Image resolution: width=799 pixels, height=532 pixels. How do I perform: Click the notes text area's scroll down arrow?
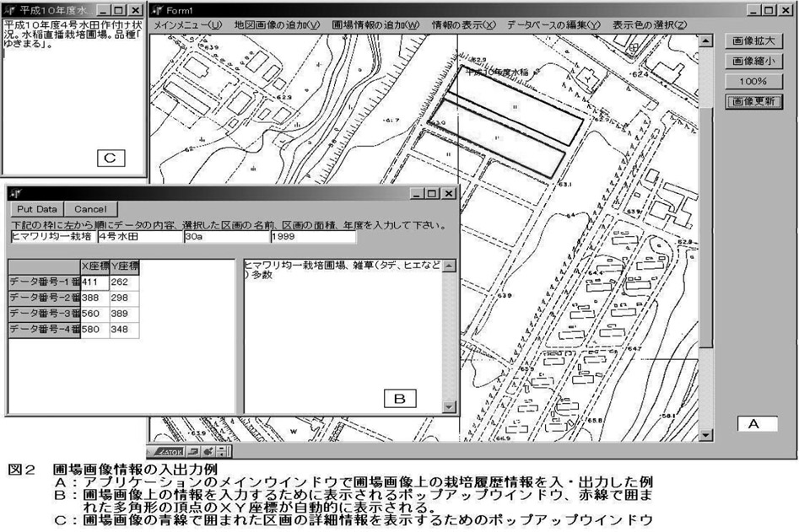[449, 406]
